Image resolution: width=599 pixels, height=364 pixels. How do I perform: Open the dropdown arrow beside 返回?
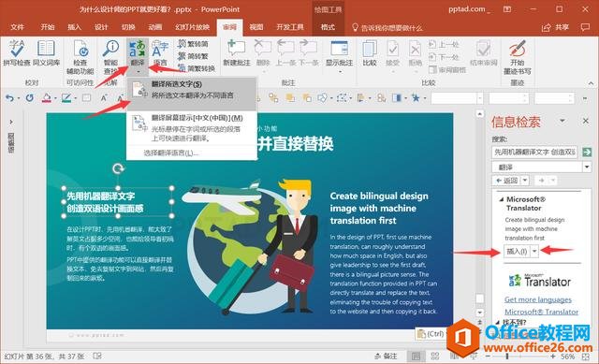(x=525, y=181)
